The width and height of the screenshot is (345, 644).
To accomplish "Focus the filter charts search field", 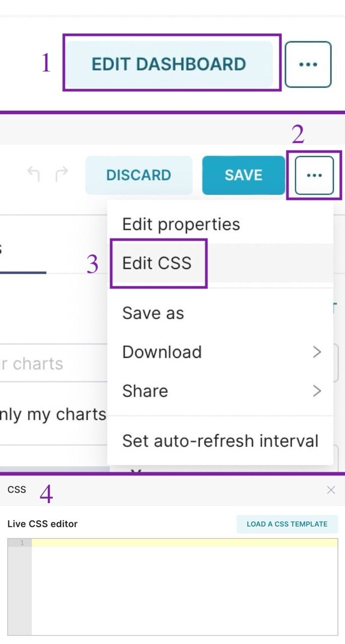I will click(x=53, y=364).
